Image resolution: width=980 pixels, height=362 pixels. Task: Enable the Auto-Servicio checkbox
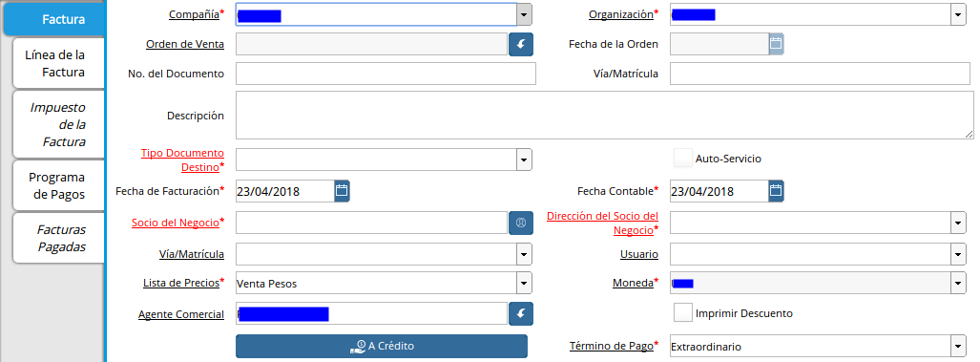coord(682,159)
